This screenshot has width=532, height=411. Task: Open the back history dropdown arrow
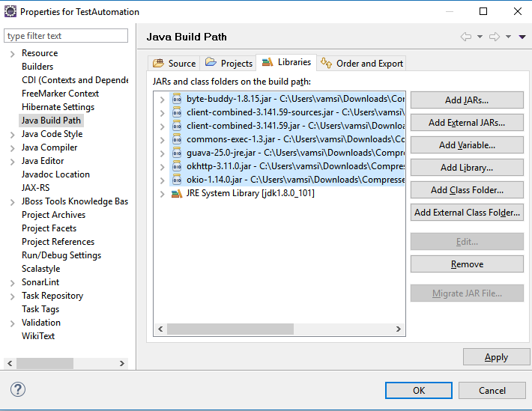point(480,37)
